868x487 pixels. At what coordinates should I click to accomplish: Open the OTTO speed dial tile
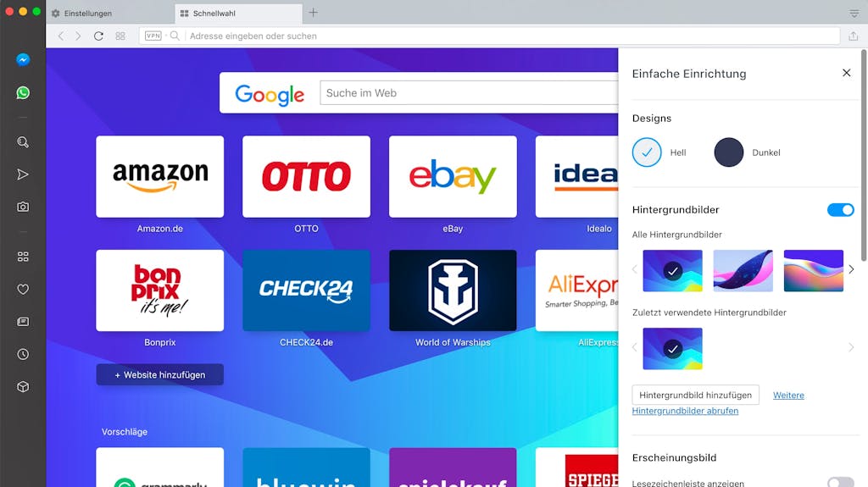click(x=306, y=176)
